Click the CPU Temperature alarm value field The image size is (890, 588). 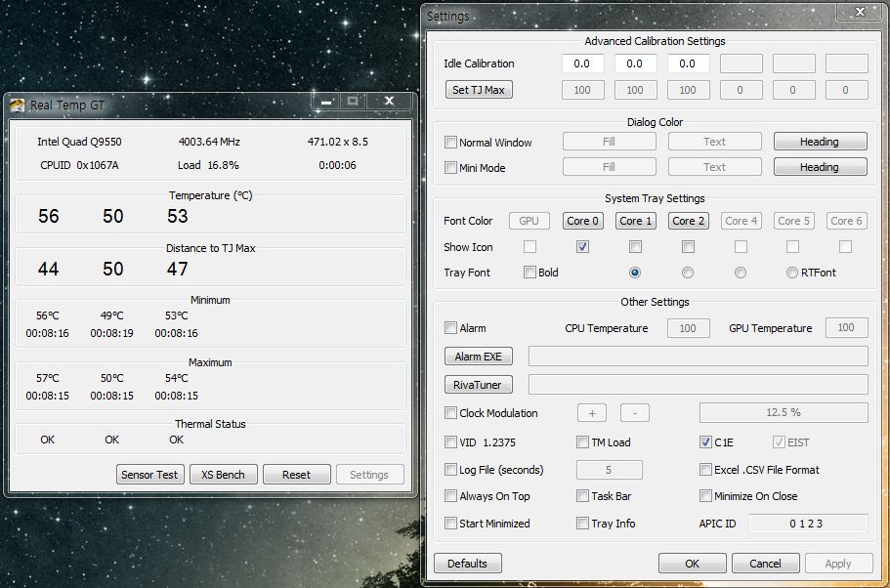688,328
